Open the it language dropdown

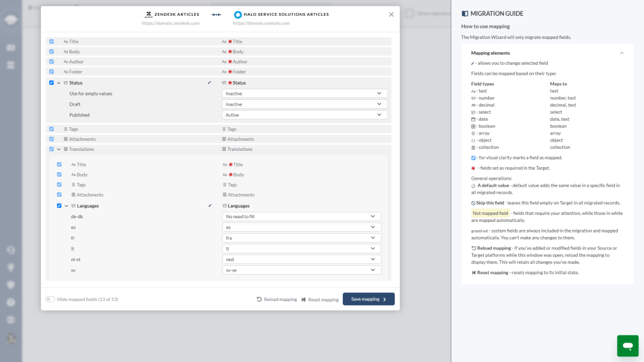tap(301, 249)
